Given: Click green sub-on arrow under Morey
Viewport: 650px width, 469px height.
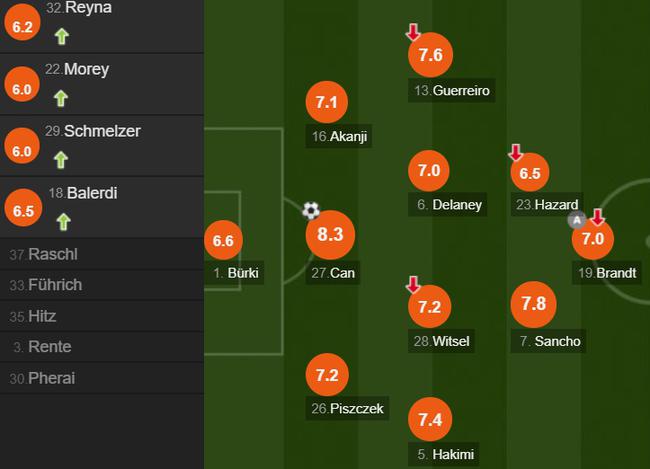Looking at the screenshot, I should point(61,99).
